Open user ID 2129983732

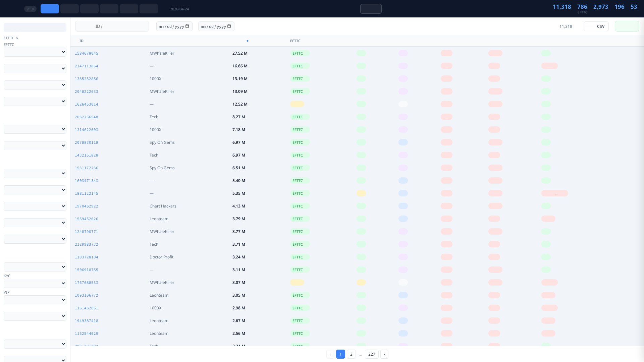click(x=87, y=244)
